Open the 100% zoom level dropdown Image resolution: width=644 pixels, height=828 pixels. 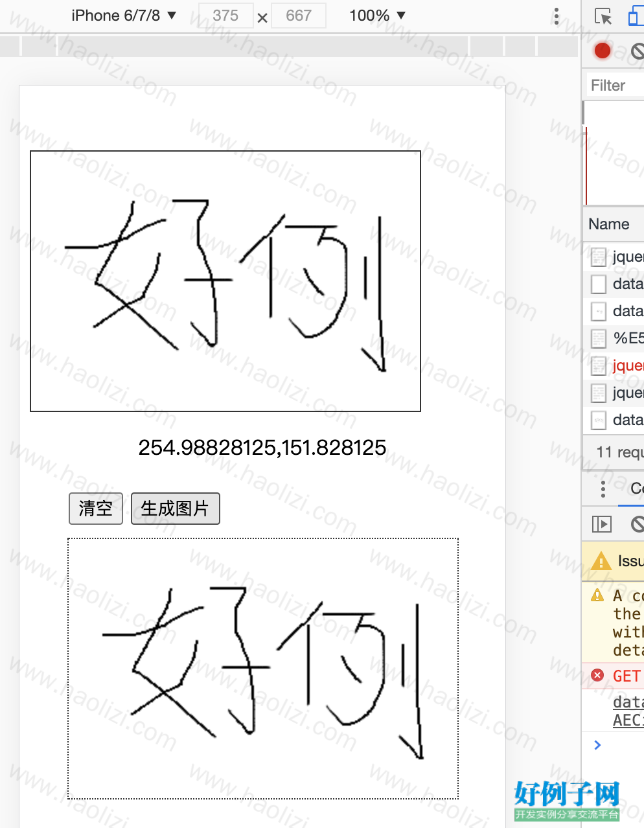coord(377,16)
